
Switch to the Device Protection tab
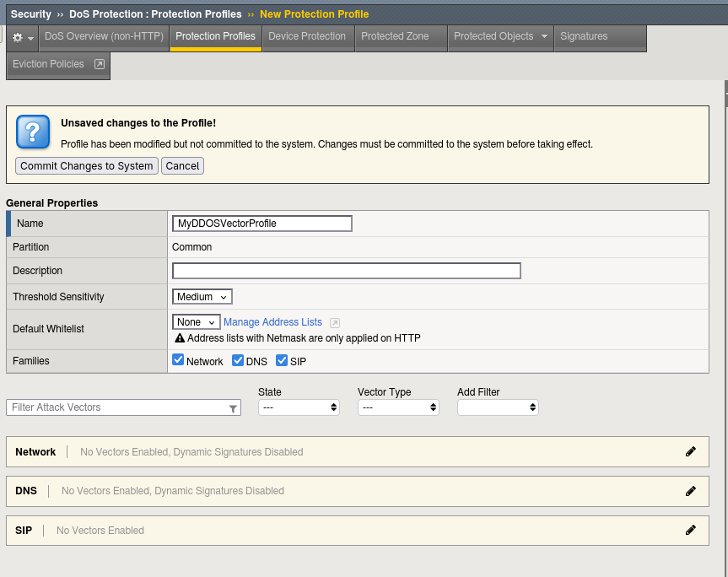coord(307,36)
